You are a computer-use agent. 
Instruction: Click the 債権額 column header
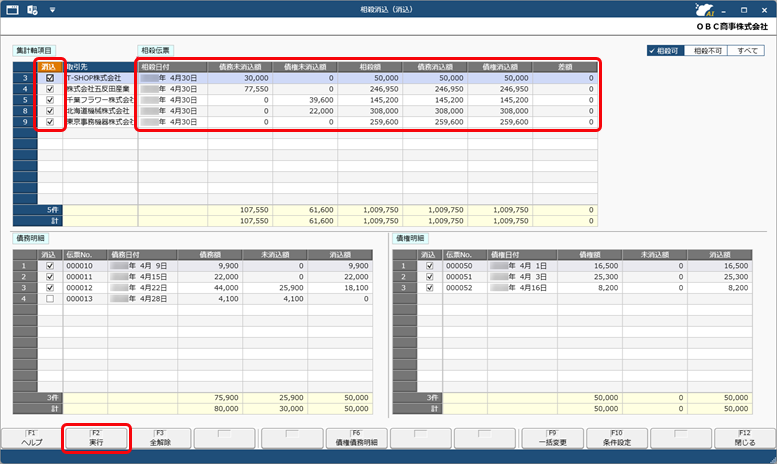click(590, 254)
